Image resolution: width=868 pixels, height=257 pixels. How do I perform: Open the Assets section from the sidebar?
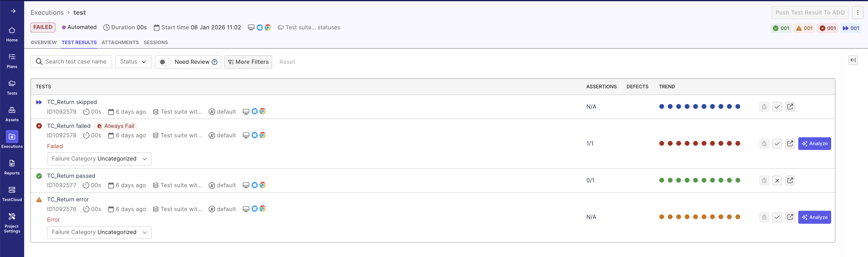click(12, 114)
